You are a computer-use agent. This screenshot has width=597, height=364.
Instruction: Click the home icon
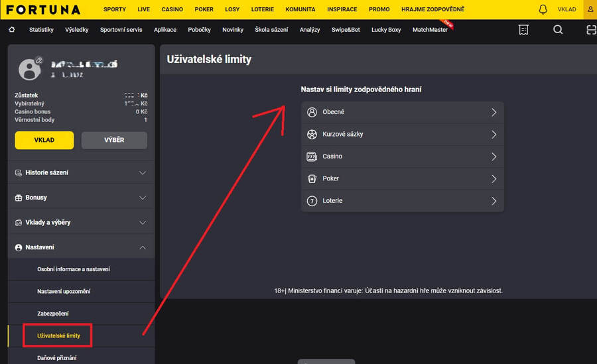[12, 29]
